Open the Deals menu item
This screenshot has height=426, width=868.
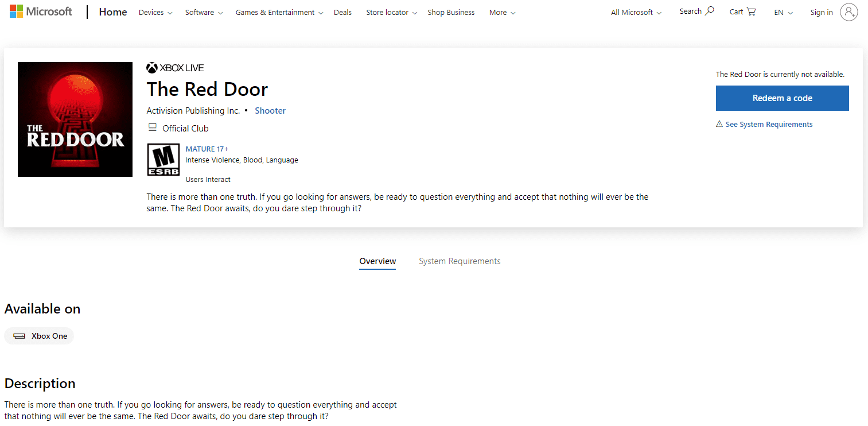(342, 13)
